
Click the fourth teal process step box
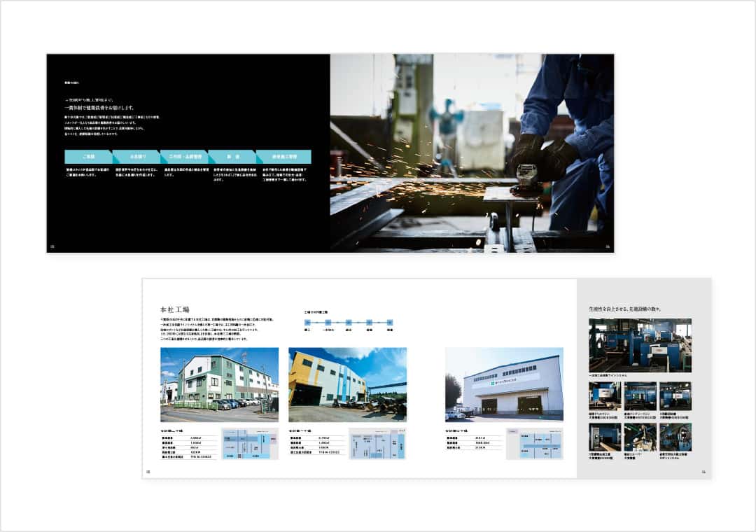tap(231, 157)
